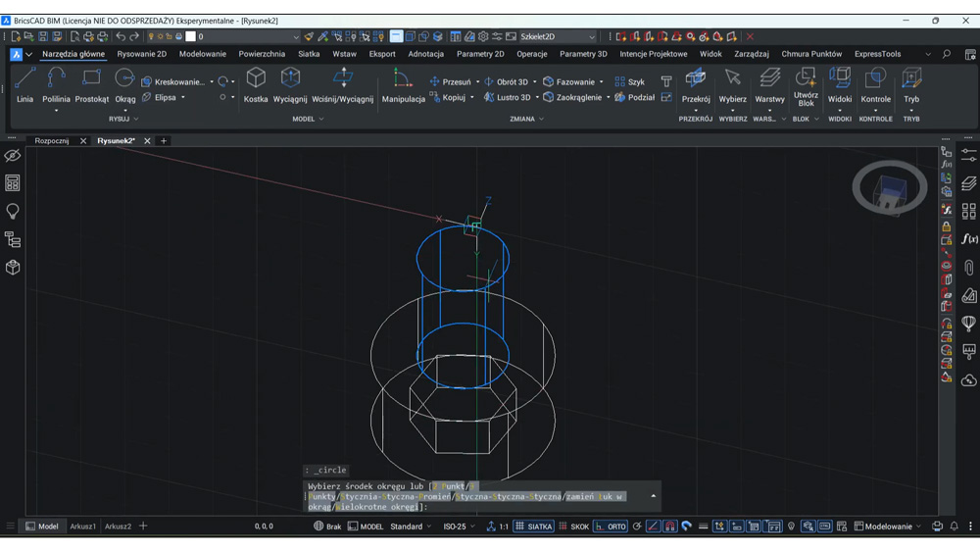Disable ORTO orthogonal mode

611,526
